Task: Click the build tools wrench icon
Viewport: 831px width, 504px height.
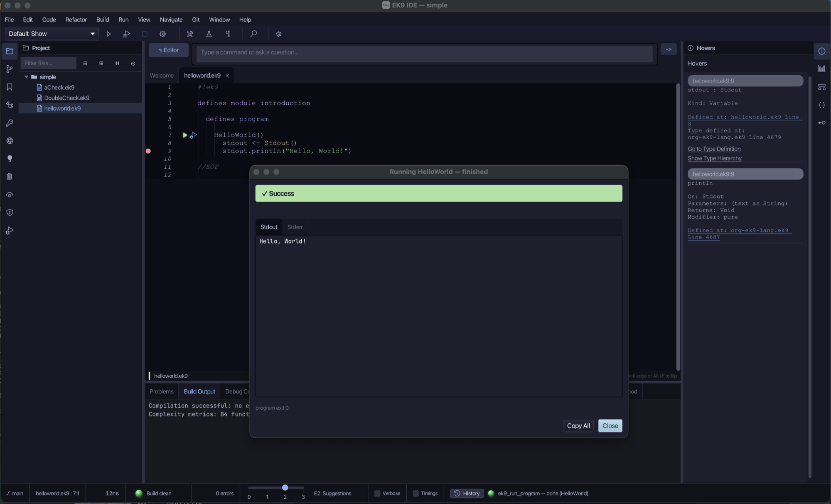Action: click(190, 34)
